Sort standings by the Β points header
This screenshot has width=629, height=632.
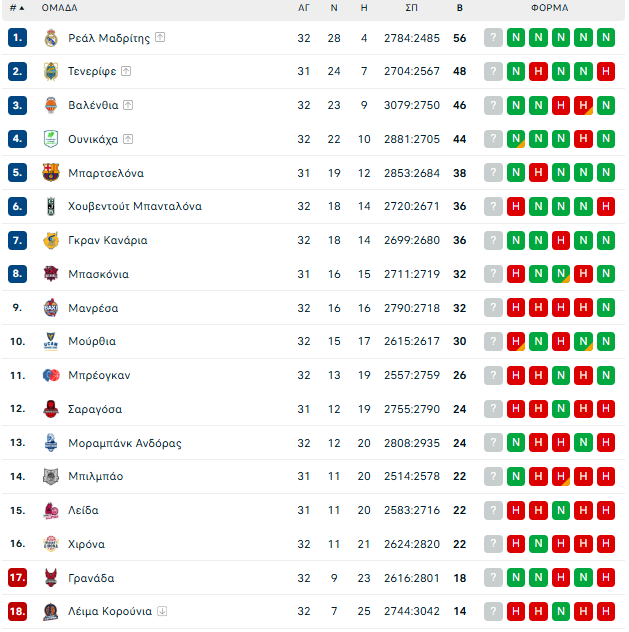coord(459,8)
